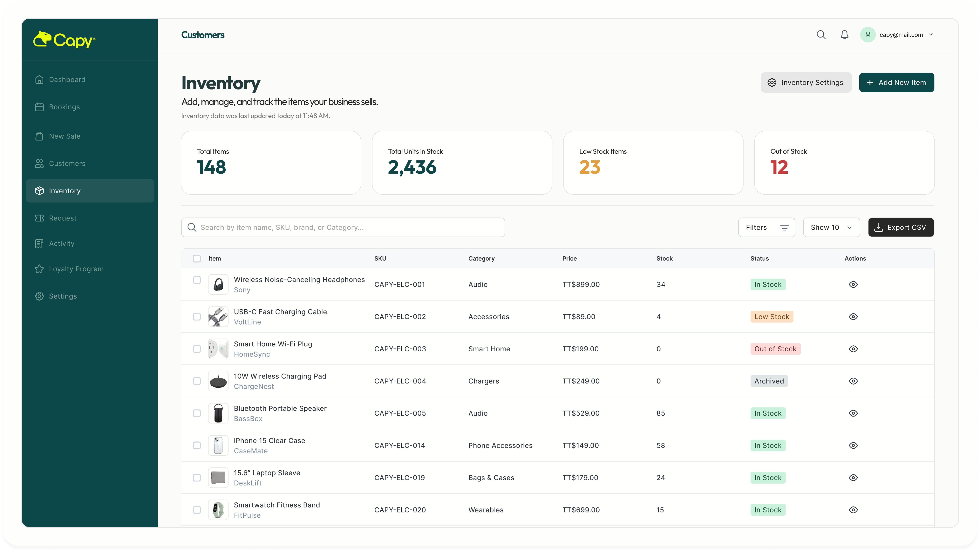Tick the select-all checkbox in table header
This screenshot has height=552, width=980.
coord(197,259)
